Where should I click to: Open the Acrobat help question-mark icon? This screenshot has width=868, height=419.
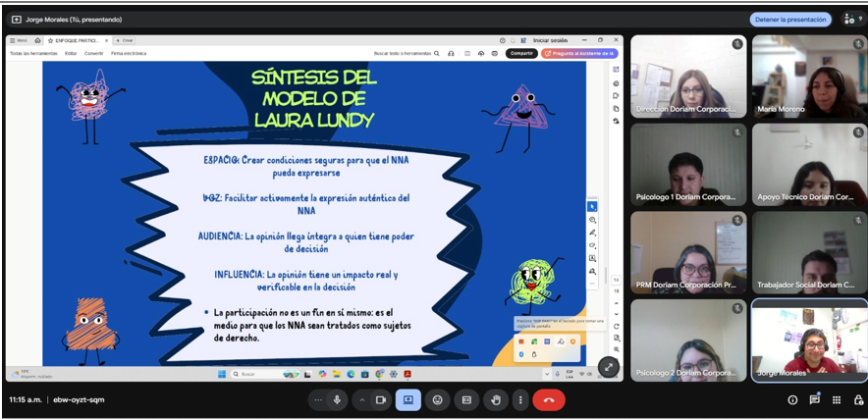[502, 40]
